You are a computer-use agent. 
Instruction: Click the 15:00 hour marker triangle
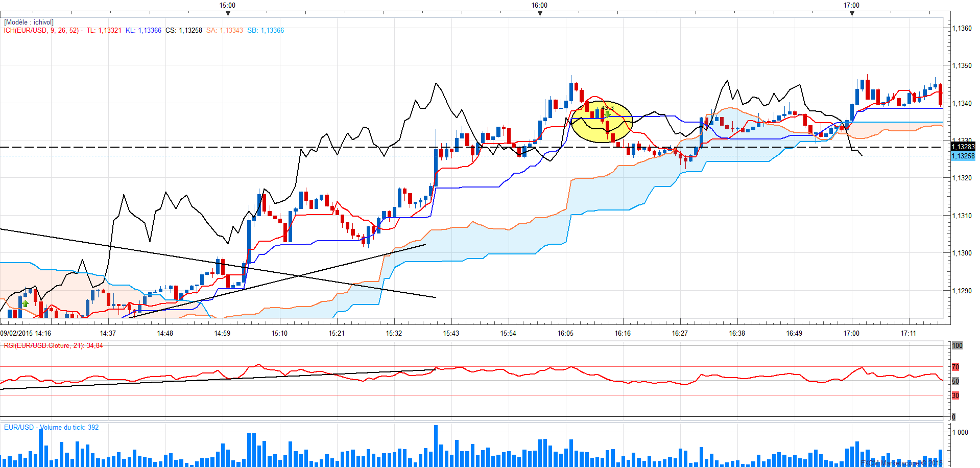(228, 14)
